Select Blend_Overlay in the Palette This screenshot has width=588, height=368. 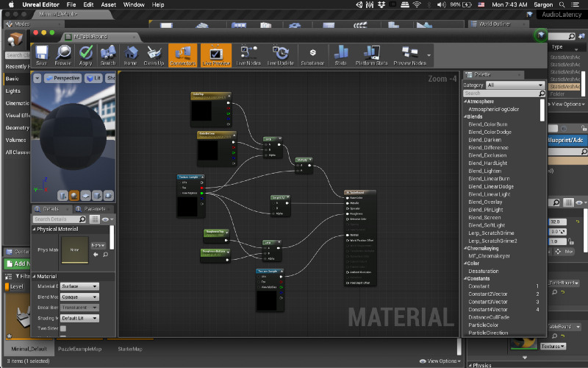coord(485,202)
